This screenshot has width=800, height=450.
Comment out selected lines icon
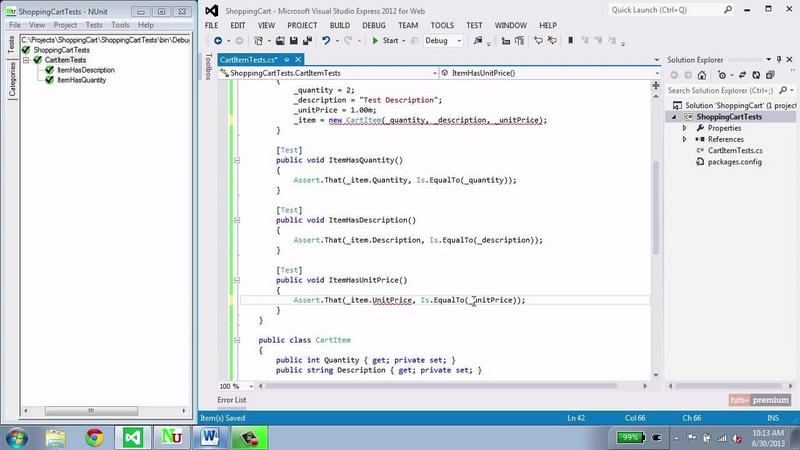pos(538,40)
